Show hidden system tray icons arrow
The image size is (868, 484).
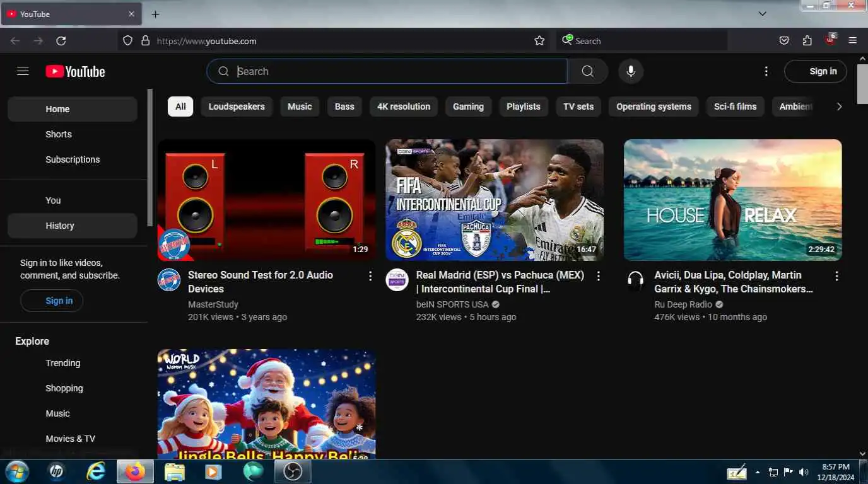click(x=757, y=472)
